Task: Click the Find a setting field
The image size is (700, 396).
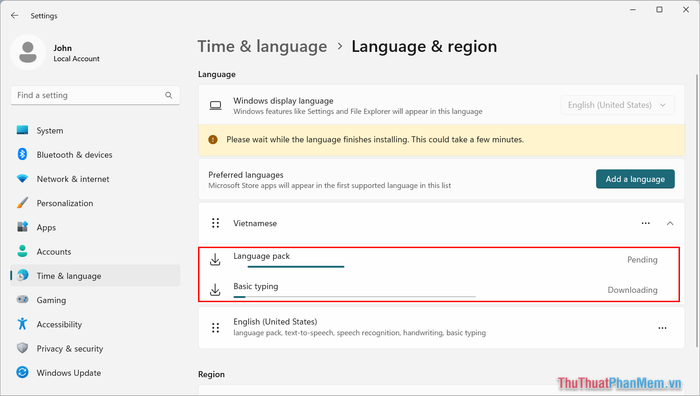Action: pyautogui.click(x=95, y=95)
